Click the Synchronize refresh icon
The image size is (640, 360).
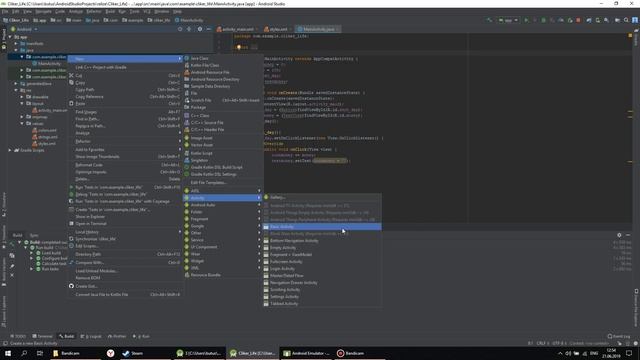[x=71, y=239]
